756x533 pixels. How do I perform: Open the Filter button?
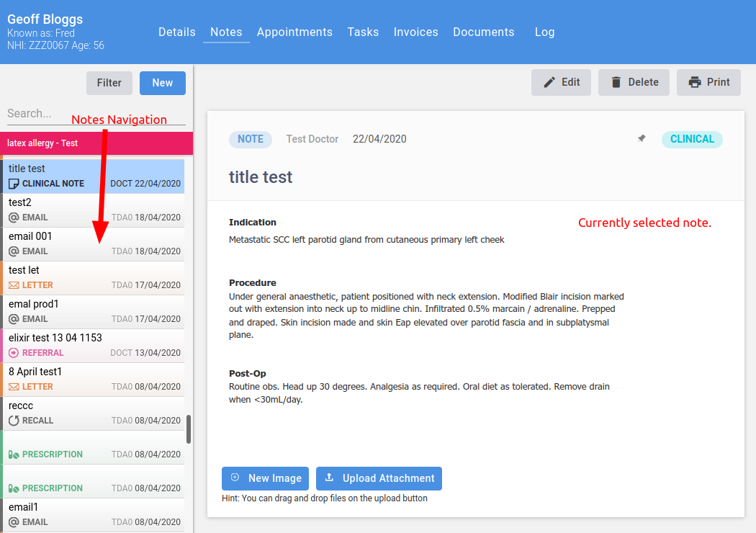coord(109,83)
